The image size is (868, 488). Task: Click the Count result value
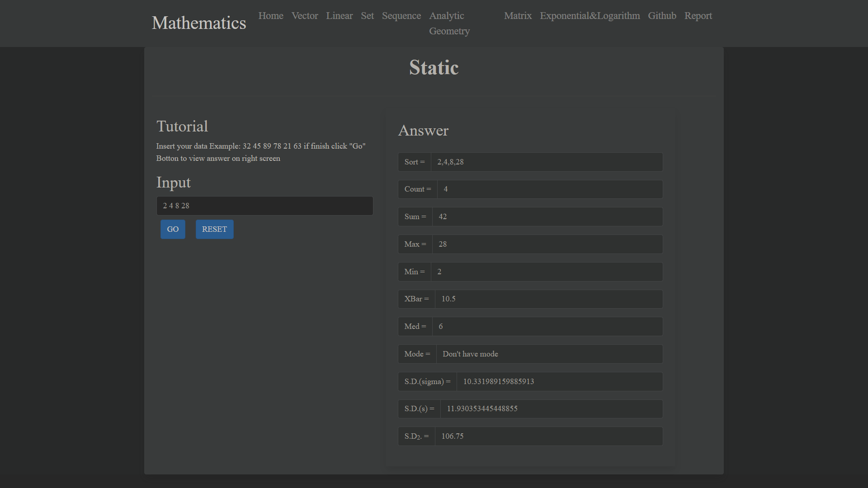[x=549, y=189]
